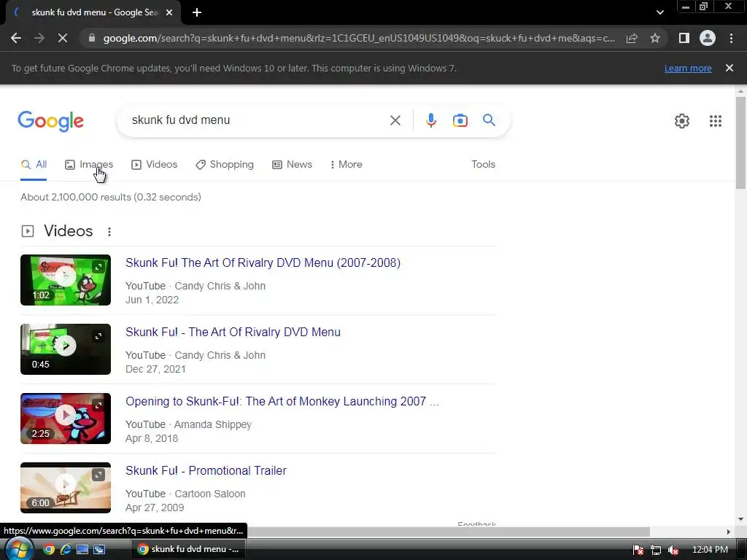Dismiss the Windows 7 update notice
The width and height of the screenshot is (747, 560).
point(729,68)
